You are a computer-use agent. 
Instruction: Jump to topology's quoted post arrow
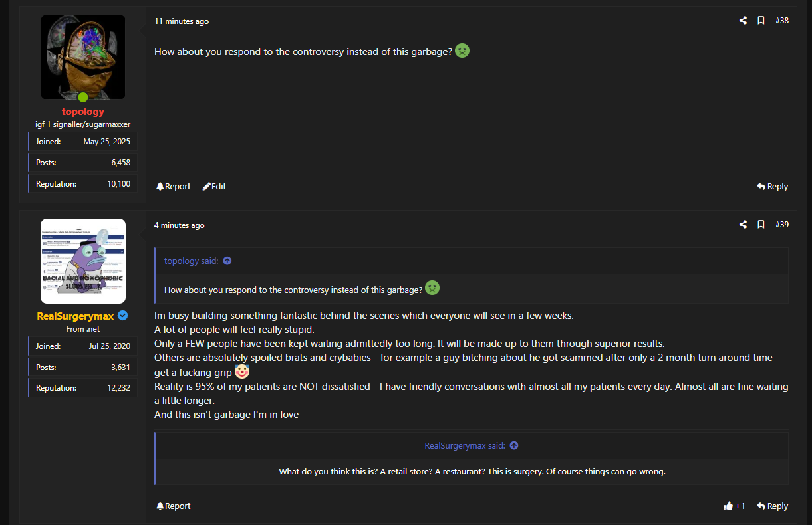point(227,261)
